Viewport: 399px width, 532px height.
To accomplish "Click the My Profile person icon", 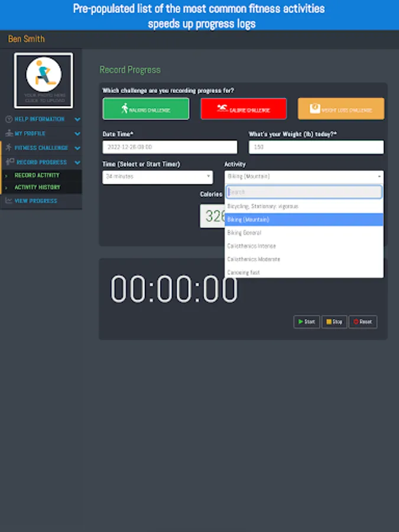I will [9, 134].
